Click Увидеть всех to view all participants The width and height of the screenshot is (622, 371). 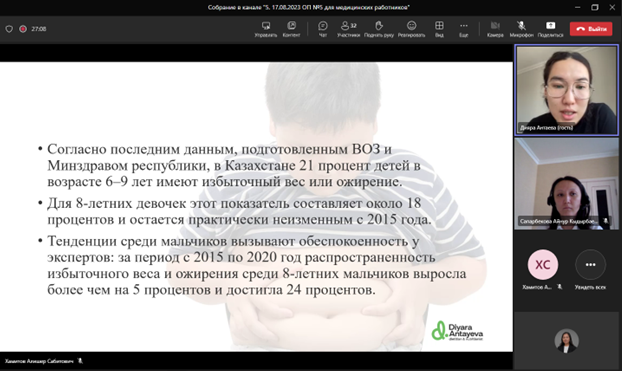(x=590, y=270)
